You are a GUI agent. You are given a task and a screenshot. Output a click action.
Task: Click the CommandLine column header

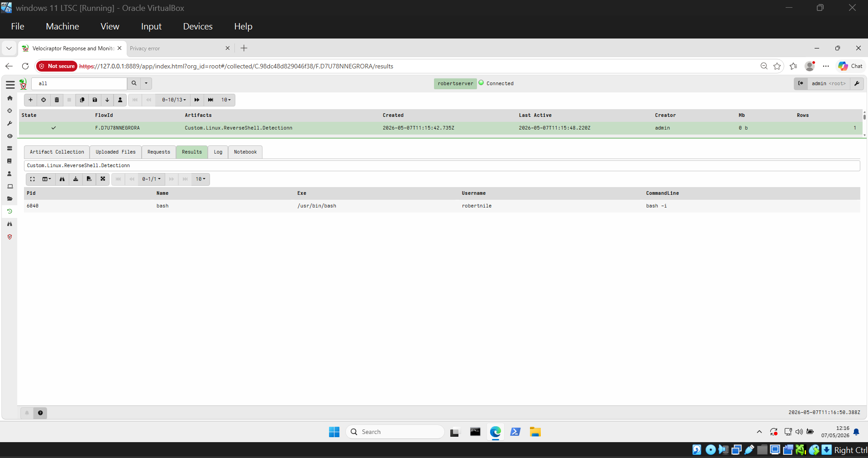click(x=662, y=193)
